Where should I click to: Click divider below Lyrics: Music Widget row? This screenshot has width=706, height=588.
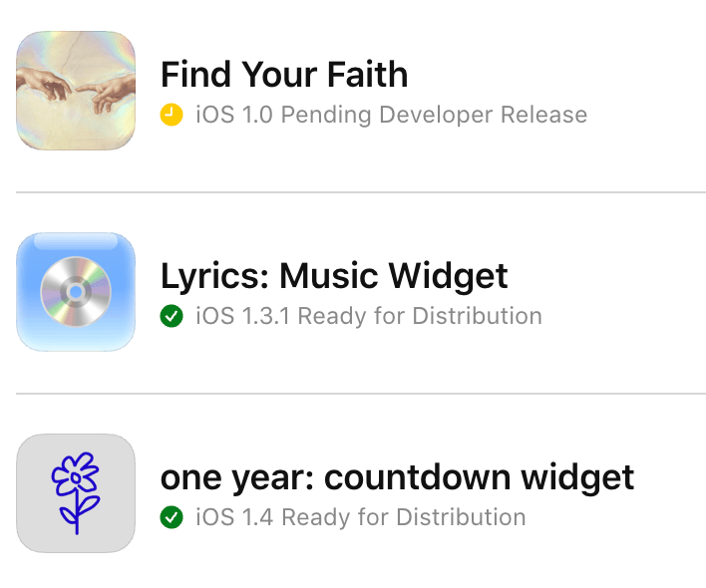[361, 394]
